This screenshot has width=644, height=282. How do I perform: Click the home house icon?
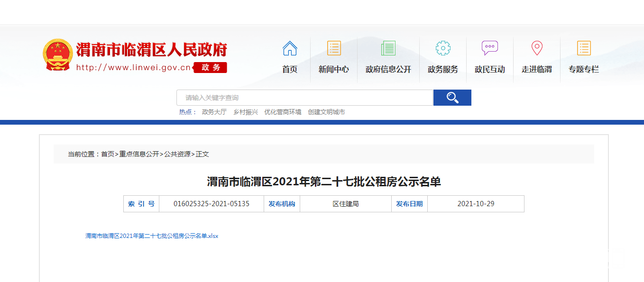[x=289, y=48]
